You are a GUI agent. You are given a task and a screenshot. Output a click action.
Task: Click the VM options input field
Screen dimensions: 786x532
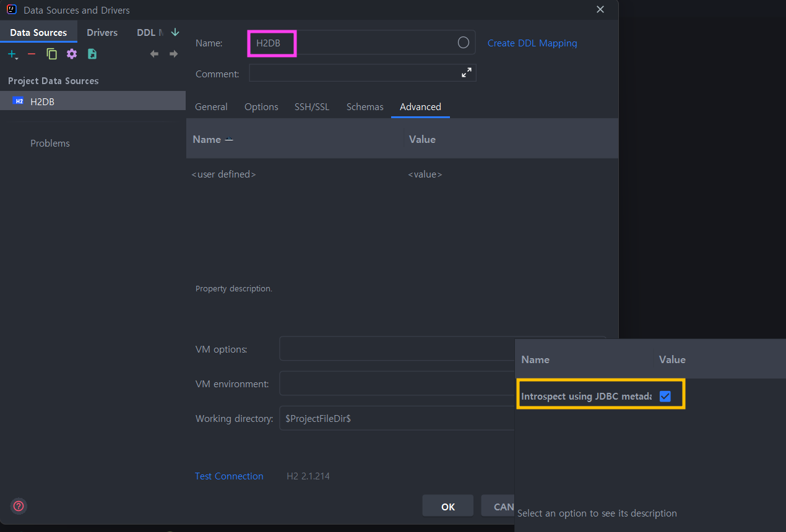tap(397, 349)
